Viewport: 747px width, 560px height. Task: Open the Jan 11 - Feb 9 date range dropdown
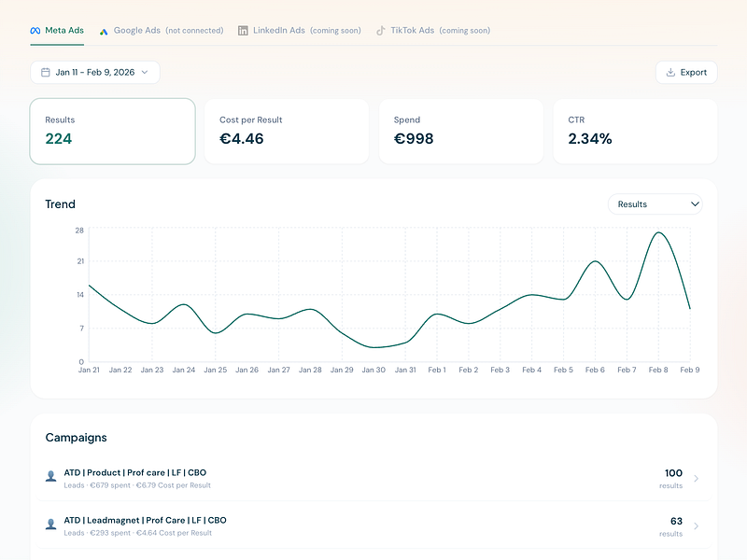pyautogui.click(x=95, y=73)
